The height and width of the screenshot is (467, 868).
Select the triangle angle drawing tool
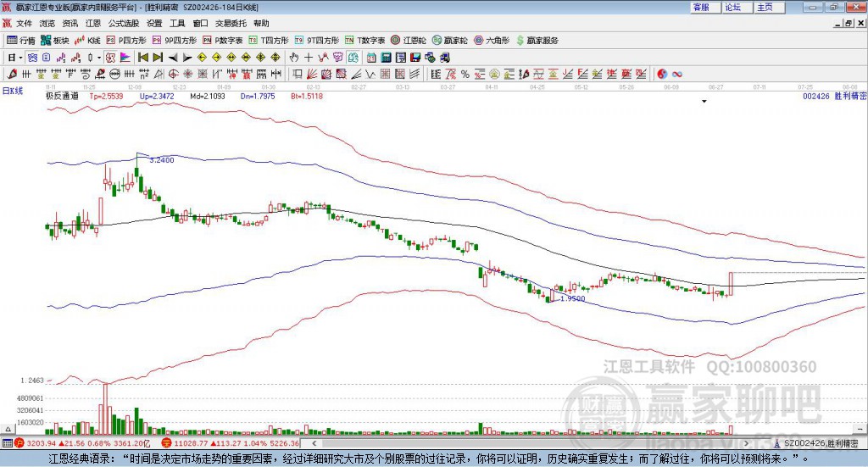pos(159,74)
